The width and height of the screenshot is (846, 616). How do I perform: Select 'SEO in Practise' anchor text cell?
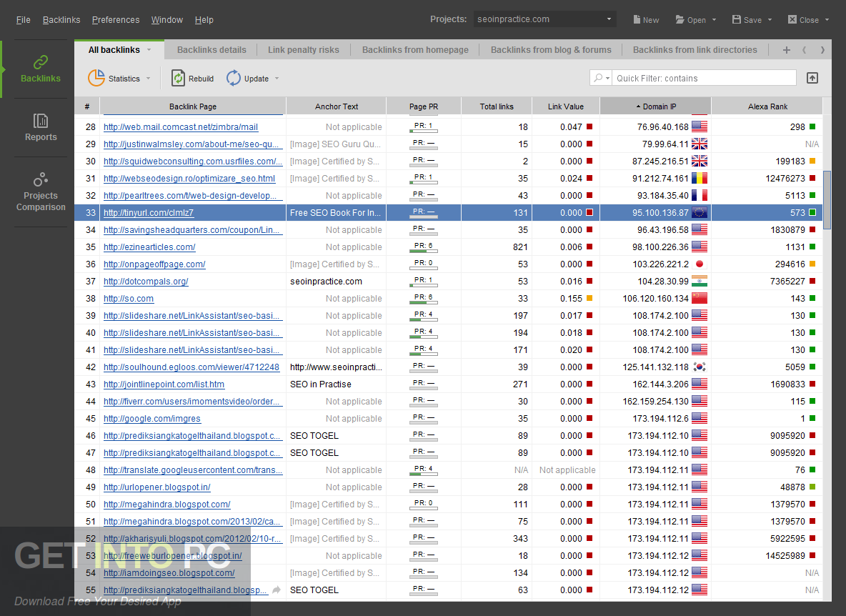tap(337, 384)
